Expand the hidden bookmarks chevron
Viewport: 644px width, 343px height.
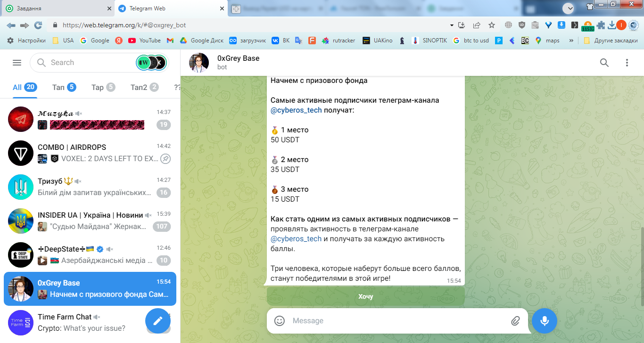tap(571, 41)
